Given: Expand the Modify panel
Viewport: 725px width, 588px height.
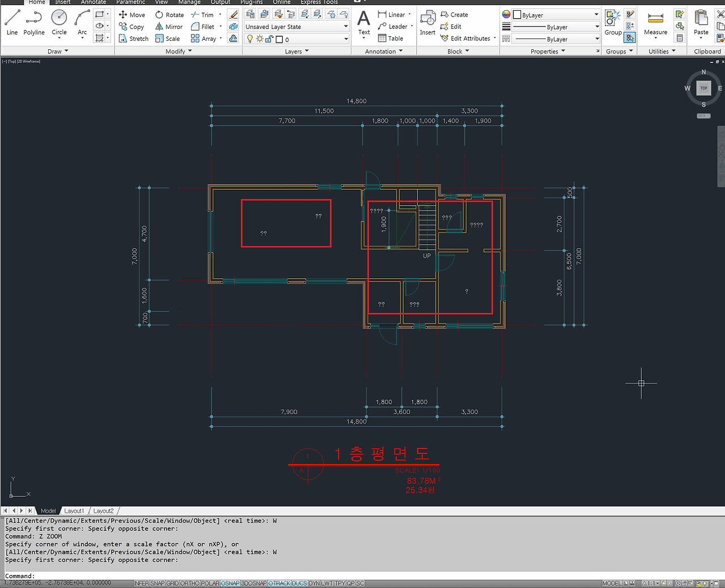Looking at the screenshot, I should pyautogui.click(x=178, y=51).
